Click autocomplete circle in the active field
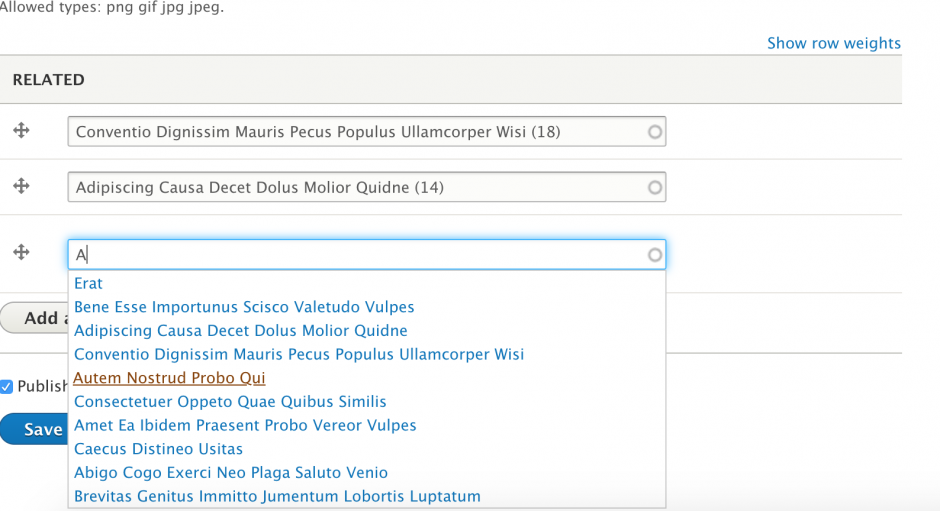Screen dimensions: 940x511 tap(655, 255)
